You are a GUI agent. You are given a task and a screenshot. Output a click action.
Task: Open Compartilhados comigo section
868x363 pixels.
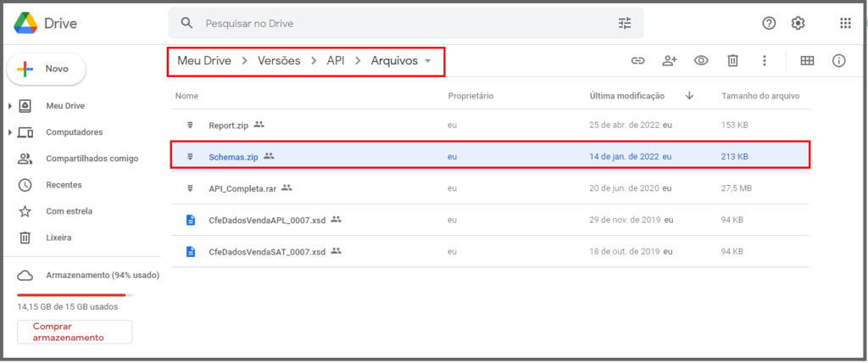point(92,159)
